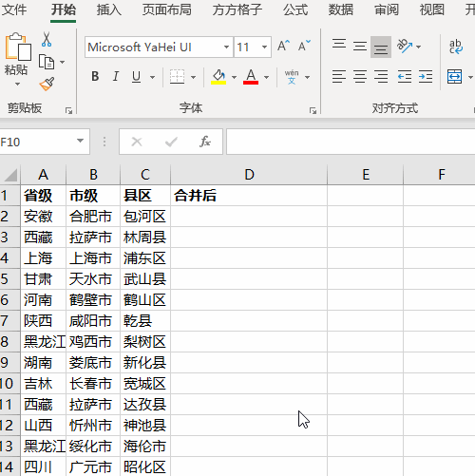
Task: Open Name Box dropdown arrow
Action: [80, 141]
